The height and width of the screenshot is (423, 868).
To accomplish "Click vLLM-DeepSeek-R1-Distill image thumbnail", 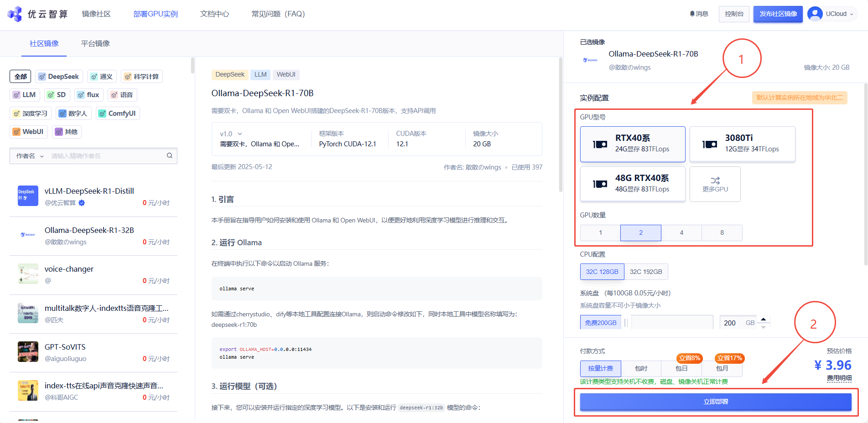I will [x=28, y=196].
